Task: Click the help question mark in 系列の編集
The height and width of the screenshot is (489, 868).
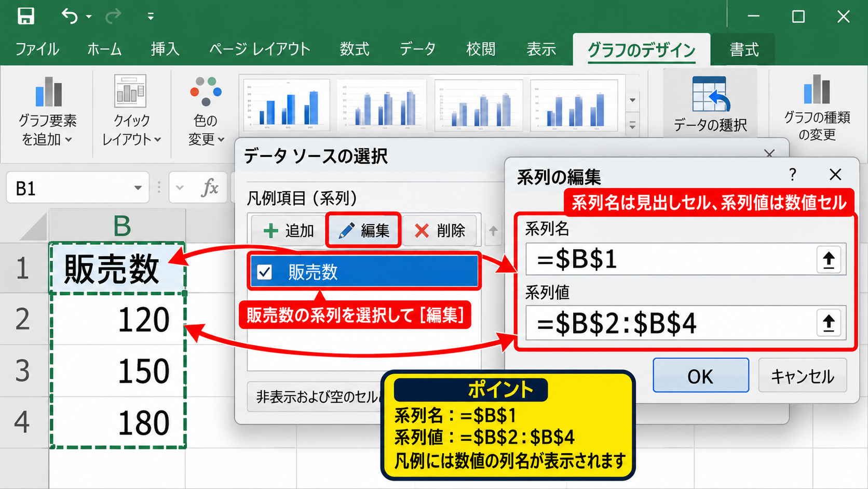Action: (792, 174)
